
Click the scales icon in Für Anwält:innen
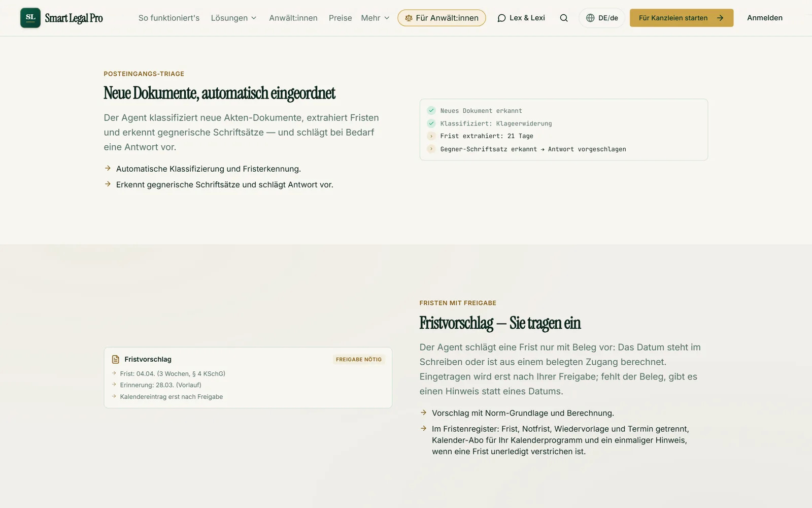(409, 18)
